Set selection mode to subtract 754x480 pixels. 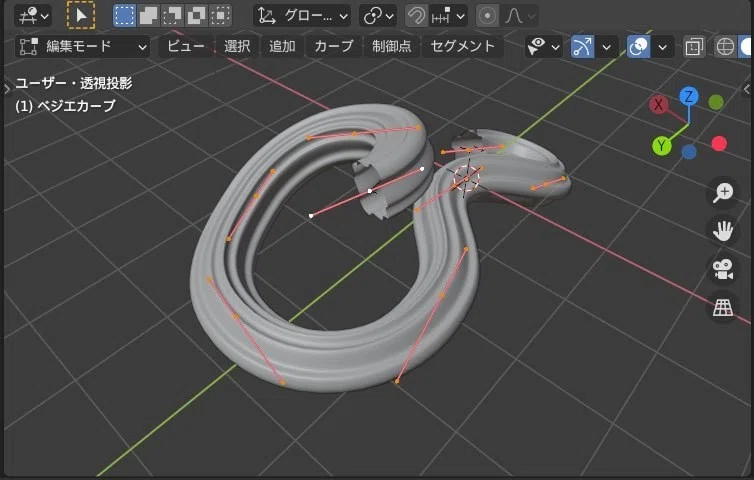click(172, 16)
